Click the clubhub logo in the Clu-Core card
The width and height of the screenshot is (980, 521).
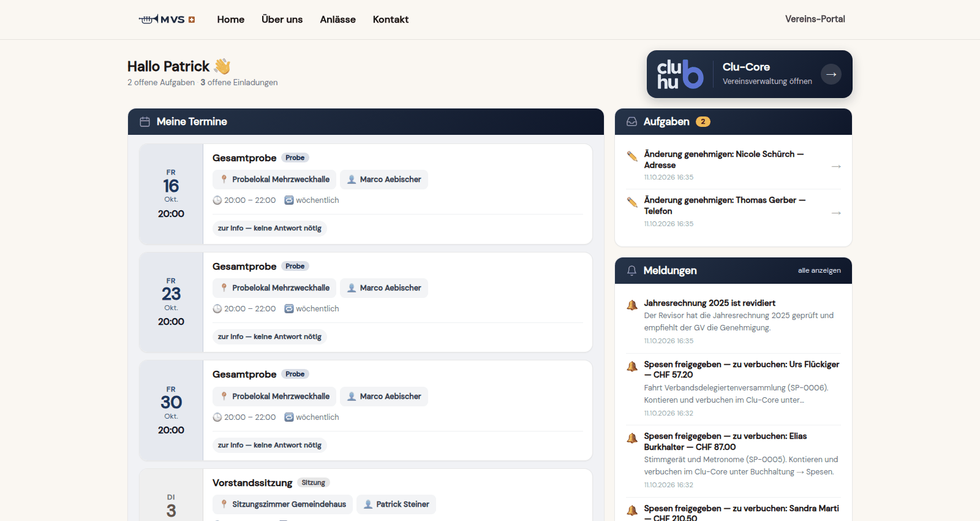pyautogui.click(x=680, y=74)
